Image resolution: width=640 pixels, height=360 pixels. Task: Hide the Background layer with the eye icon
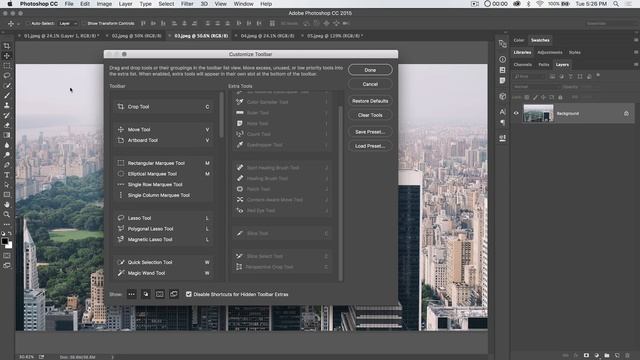click(516, 113)
